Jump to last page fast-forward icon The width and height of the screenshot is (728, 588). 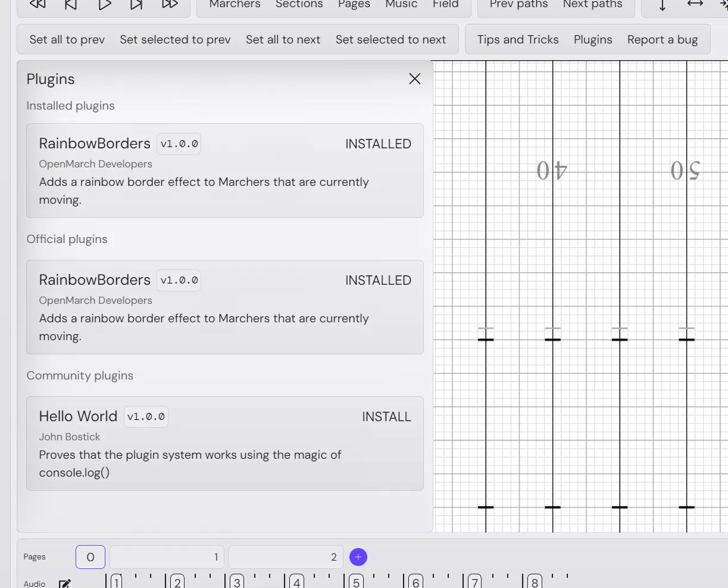[x=170, y=4]
